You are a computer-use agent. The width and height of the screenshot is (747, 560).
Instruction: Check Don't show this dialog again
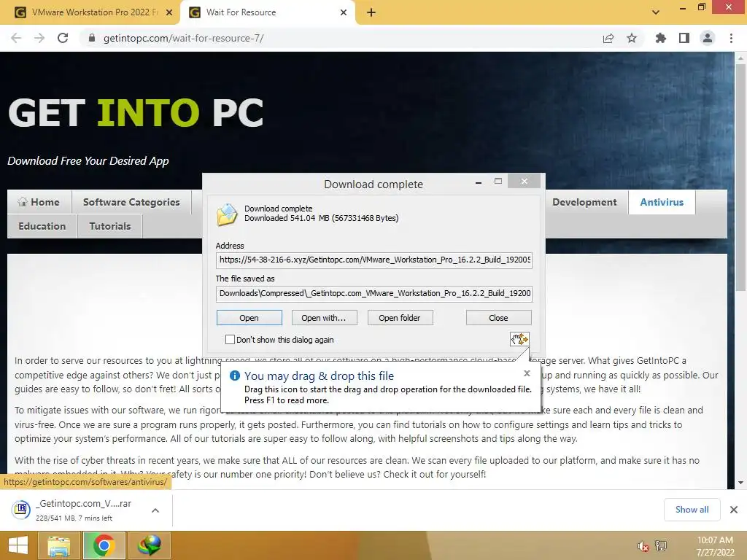tap(230, 340)
